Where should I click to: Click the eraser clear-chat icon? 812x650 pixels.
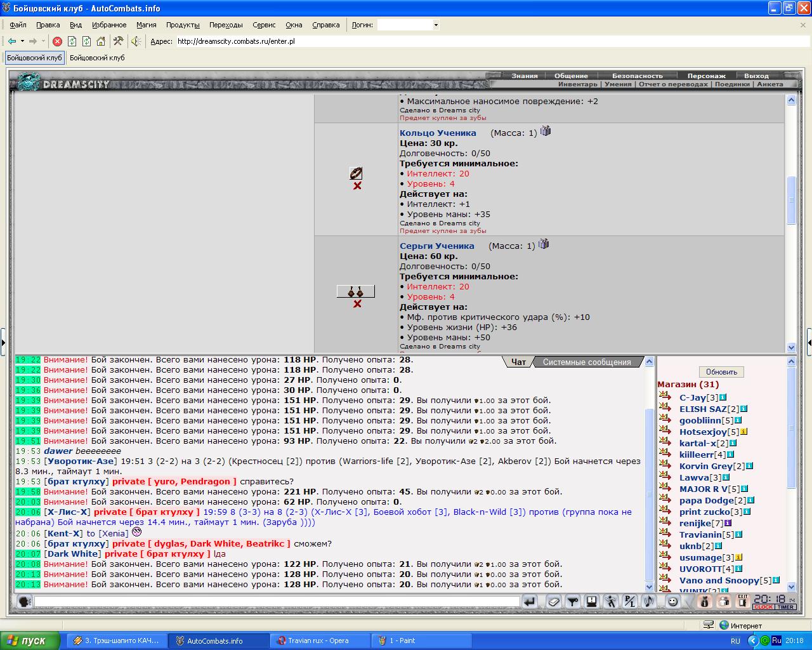pyautogui.click(x=554, y=601)
